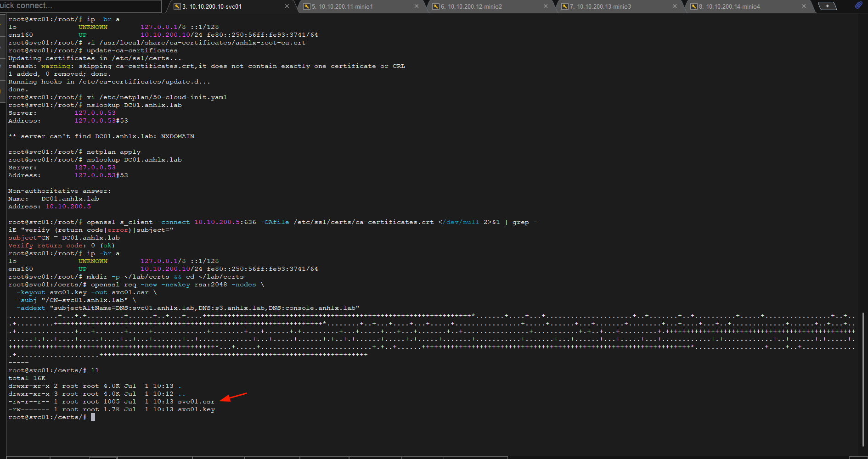
Task: Click the Quick connect field
Action: pyautogui.click(x=80, y=6)
